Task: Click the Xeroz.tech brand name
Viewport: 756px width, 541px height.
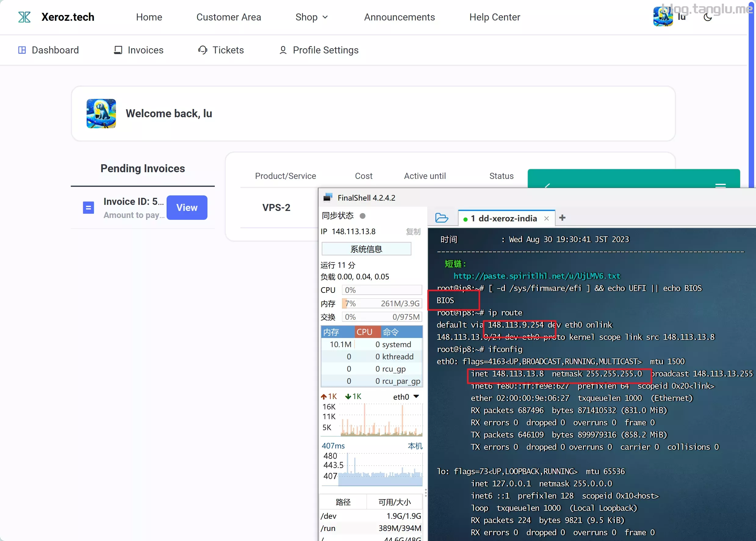Action: (x=68, y=17)
